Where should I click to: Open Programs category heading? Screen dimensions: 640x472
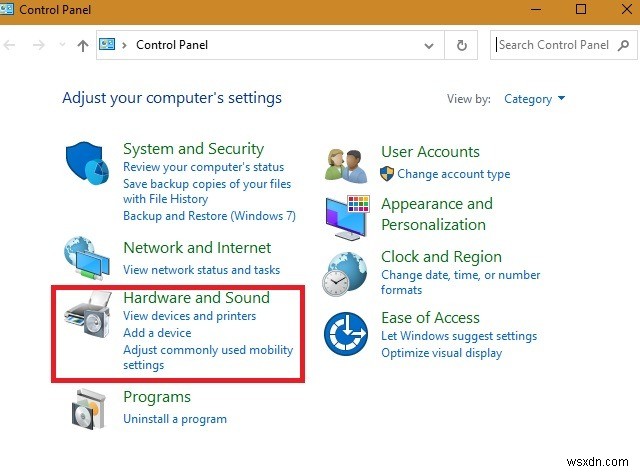pos(157,397)
